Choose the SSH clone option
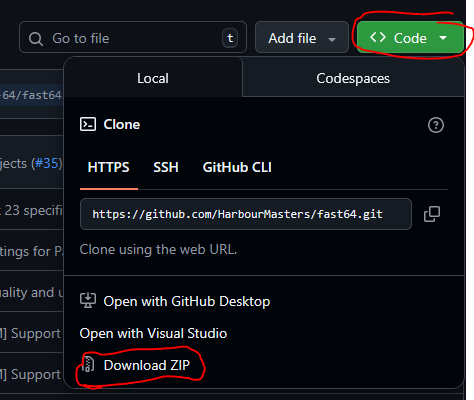This screenshot has height=400, width=474. pyautogui.click(x=166, y=167)
